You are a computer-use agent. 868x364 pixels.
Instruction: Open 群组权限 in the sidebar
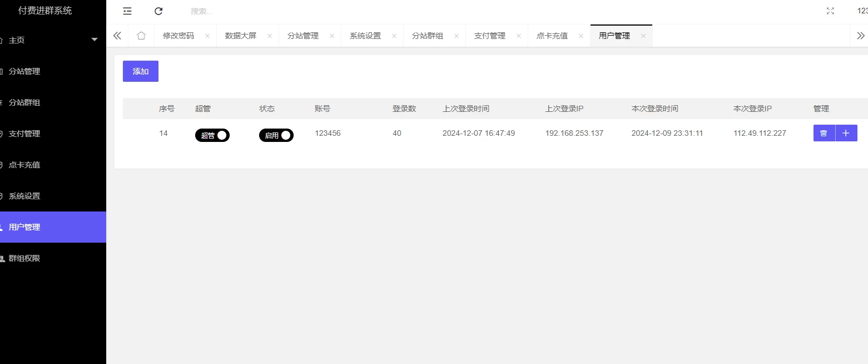click(24, 258)
